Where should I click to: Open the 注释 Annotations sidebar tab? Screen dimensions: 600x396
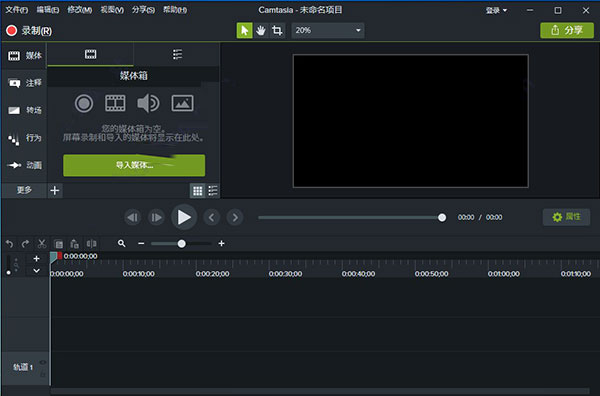tap(25, 83)
